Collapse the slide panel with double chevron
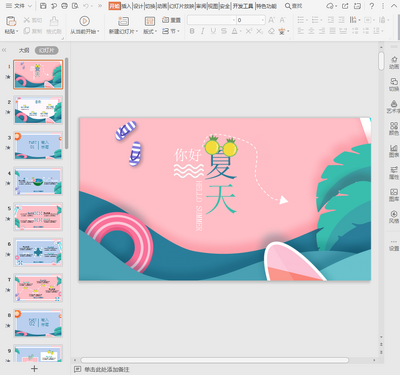 click(x=4, y=50)
